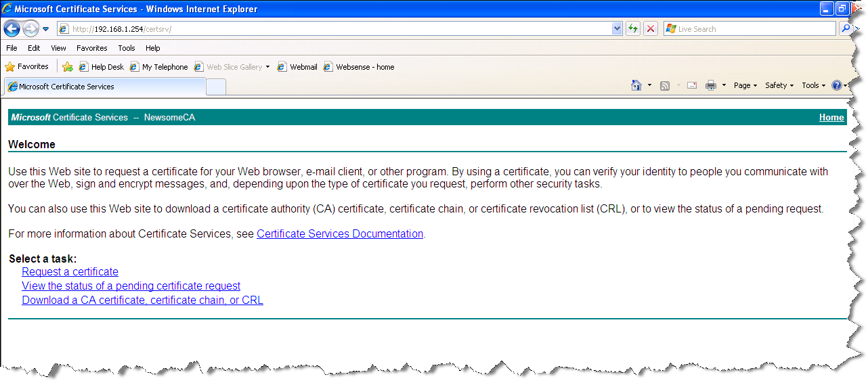Open the My Telephone favorite link

[x=158, y=67]
